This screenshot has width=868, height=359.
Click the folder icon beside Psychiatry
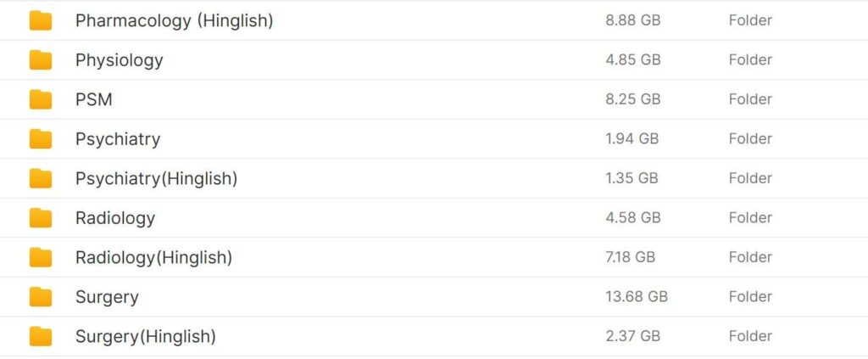tap(41, 139)
